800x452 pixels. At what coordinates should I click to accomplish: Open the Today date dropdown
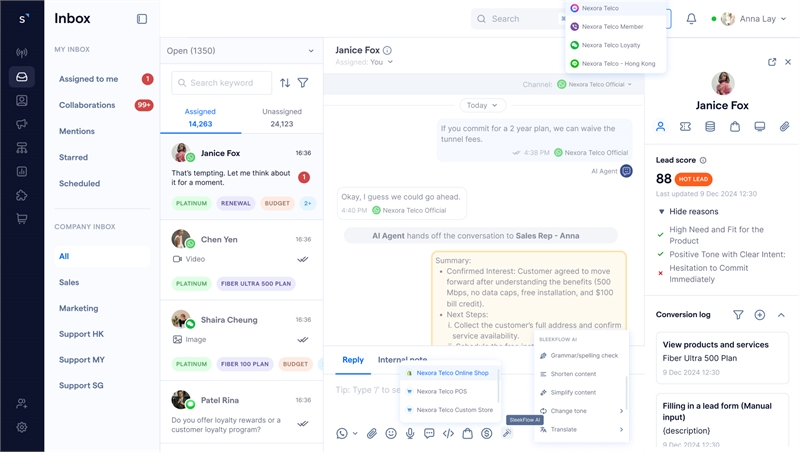pos(482,105)
